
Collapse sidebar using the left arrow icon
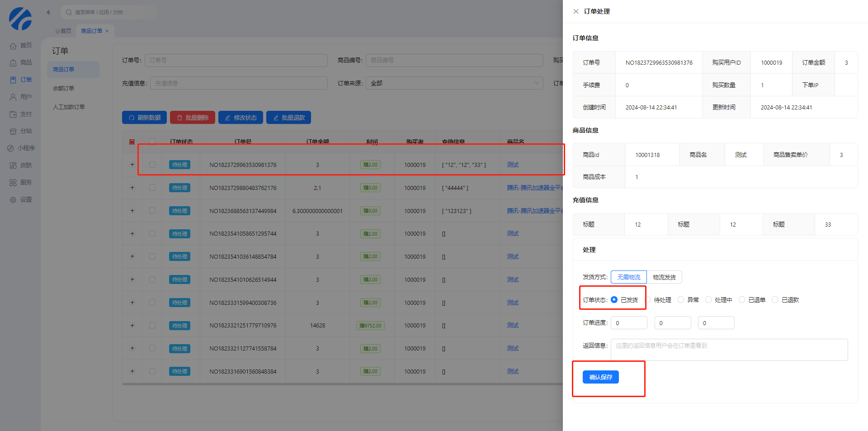(48, 12)
